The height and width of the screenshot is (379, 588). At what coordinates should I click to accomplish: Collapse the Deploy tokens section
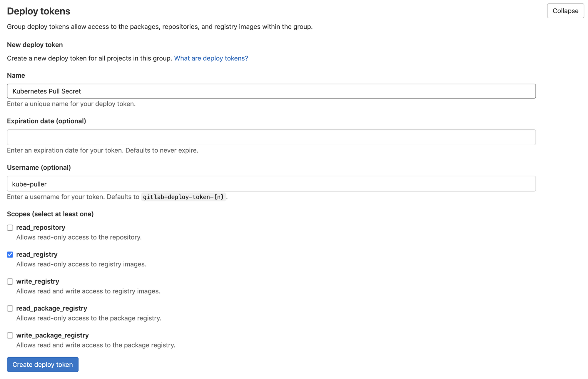click(565, 11)
